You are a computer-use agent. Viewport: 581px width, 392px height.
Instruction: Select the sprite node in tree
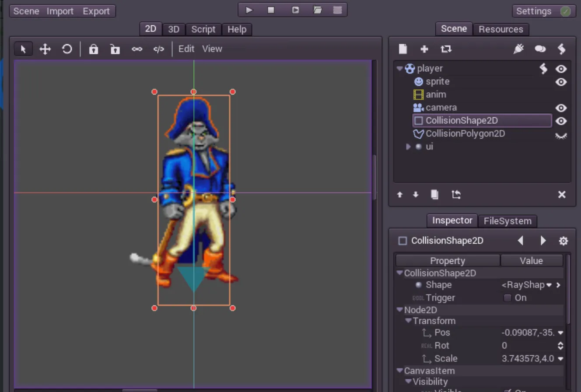click(437, 82)
